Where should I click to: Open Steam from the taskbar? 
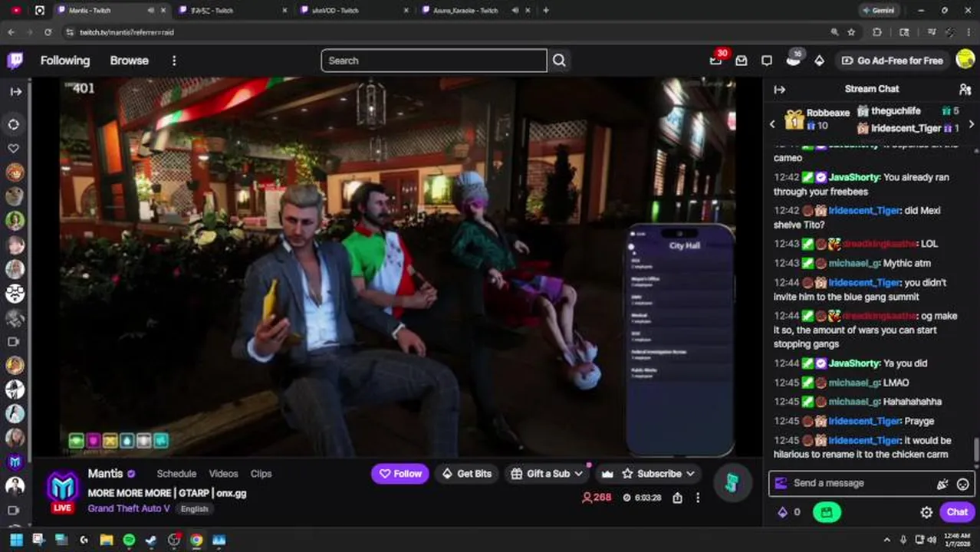151,540
